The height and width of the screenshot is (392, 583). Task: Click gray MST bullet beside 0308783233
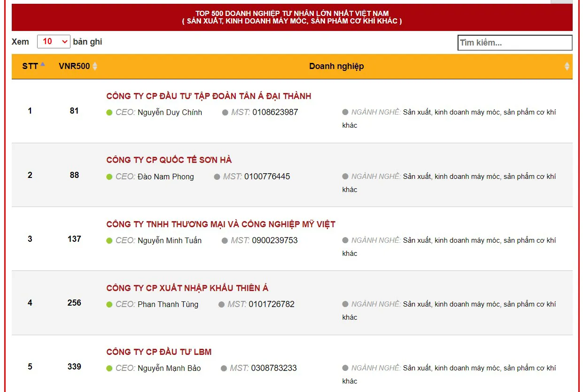[x=224, y=369]
